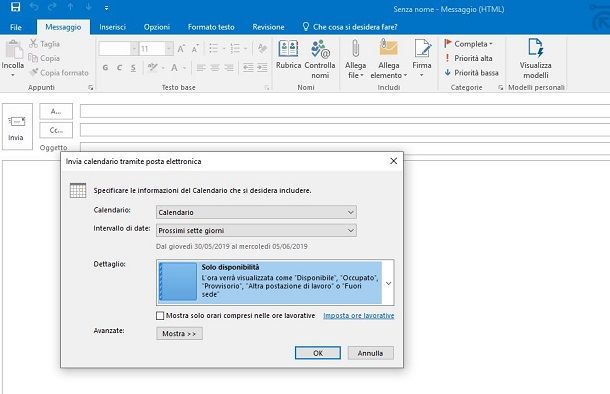Click the Cc... button

[56, 130]
